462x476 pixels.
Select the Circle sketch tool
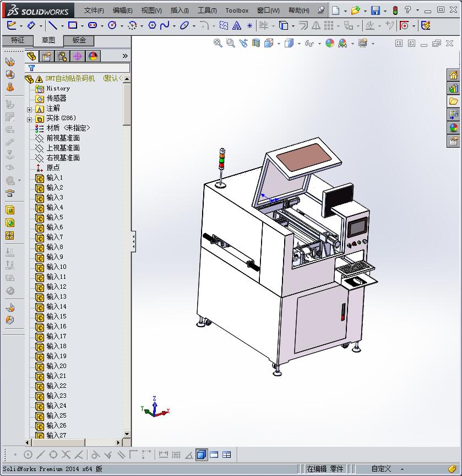pyautogui.click(x=112, y=25)
